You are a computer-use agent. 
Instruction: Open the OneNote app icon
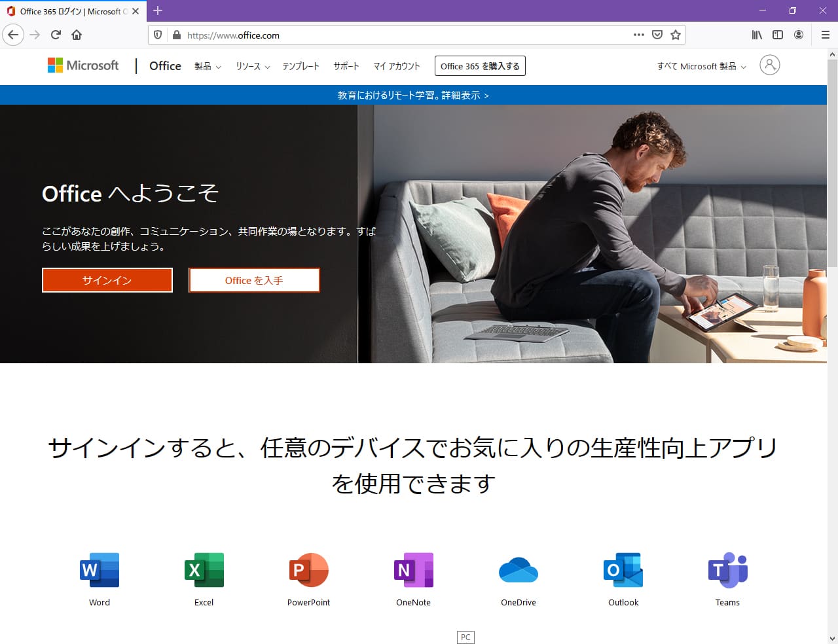coord(414,570)
